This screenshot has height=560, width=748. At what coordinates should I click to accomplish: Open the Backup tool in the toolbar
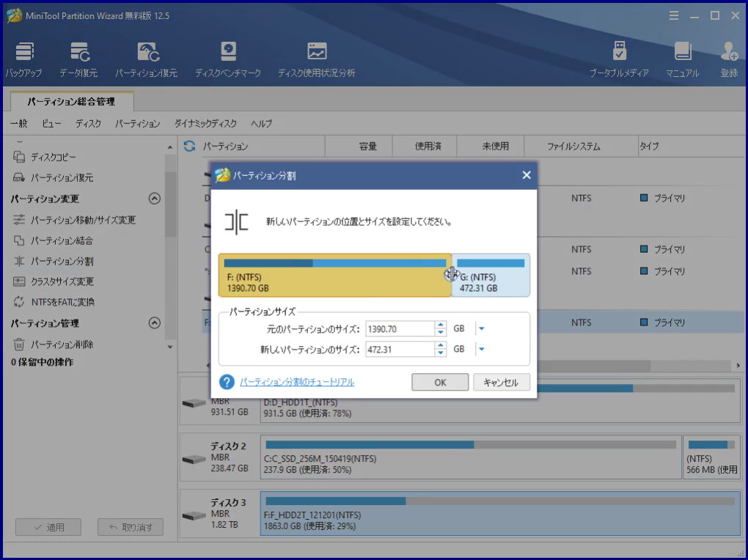[x=24, y=59]
